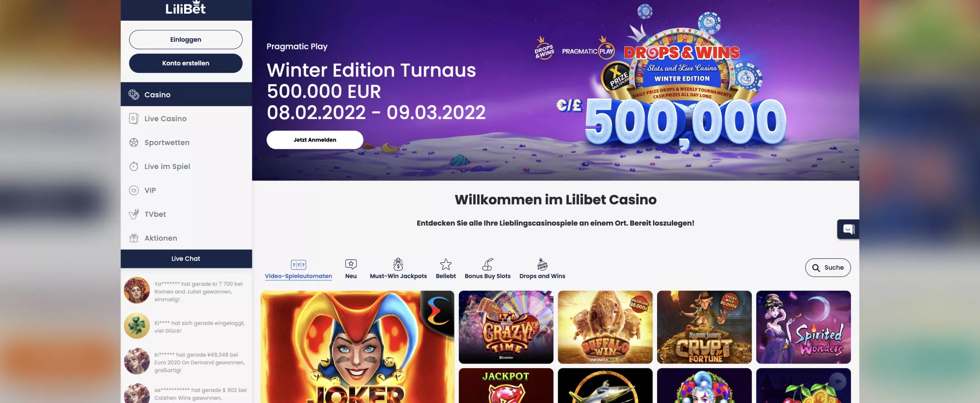980x403 pixels.
Task: Open the Live Chat bar in sidebar
Action: pyautogui.click(x=186, y=259)
